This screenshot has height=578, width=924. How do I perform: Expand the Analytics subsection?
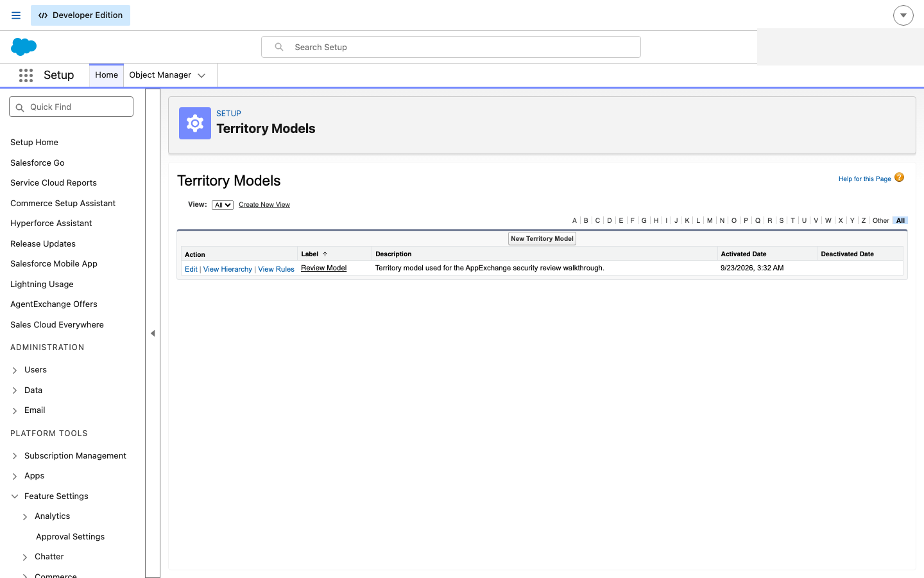pyautogui.click(x=25, y=517)
